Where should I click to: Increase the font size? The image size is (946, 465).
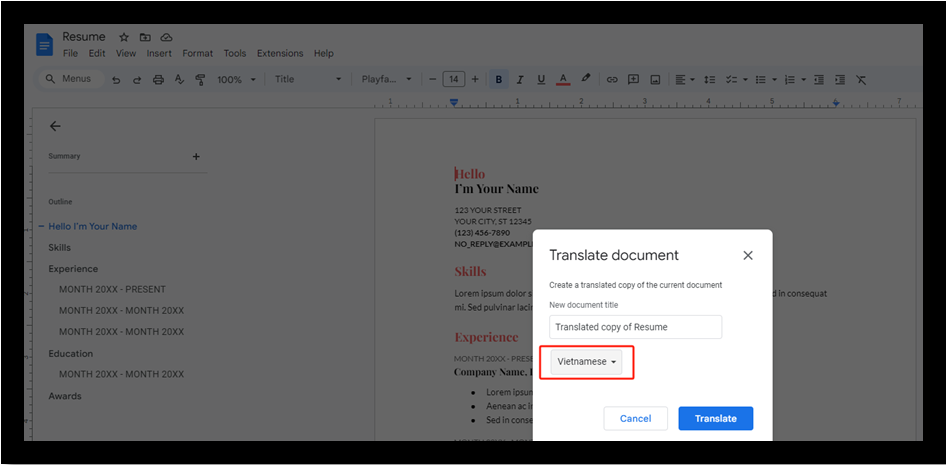pyautogui.click(x=475, y=79)
